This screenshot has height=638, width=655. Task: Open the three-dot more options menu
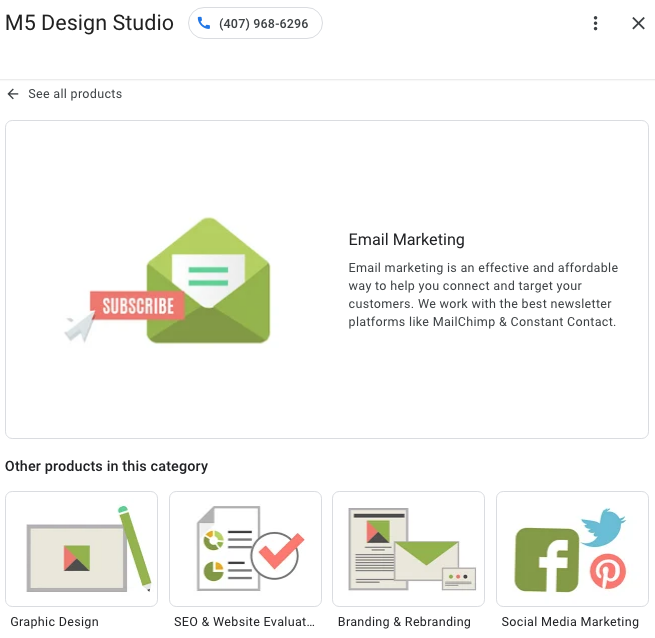tap(595, 23)
